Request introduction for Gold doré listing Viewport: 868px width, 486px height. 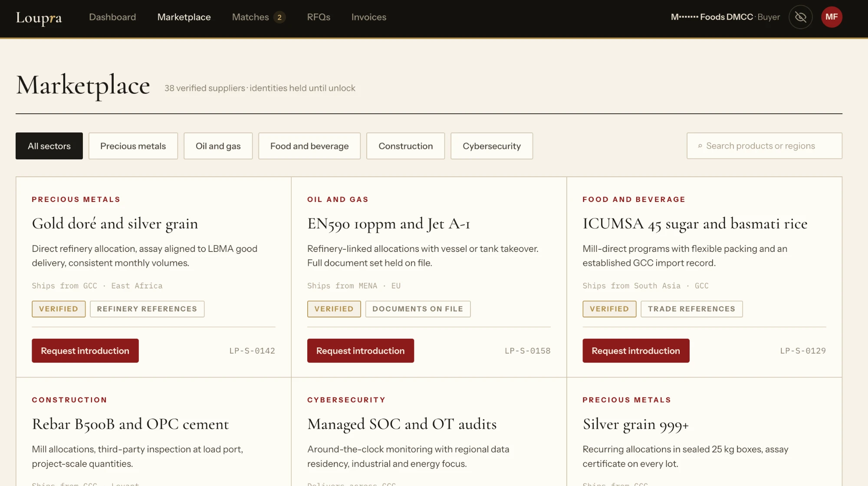(85, 350)
